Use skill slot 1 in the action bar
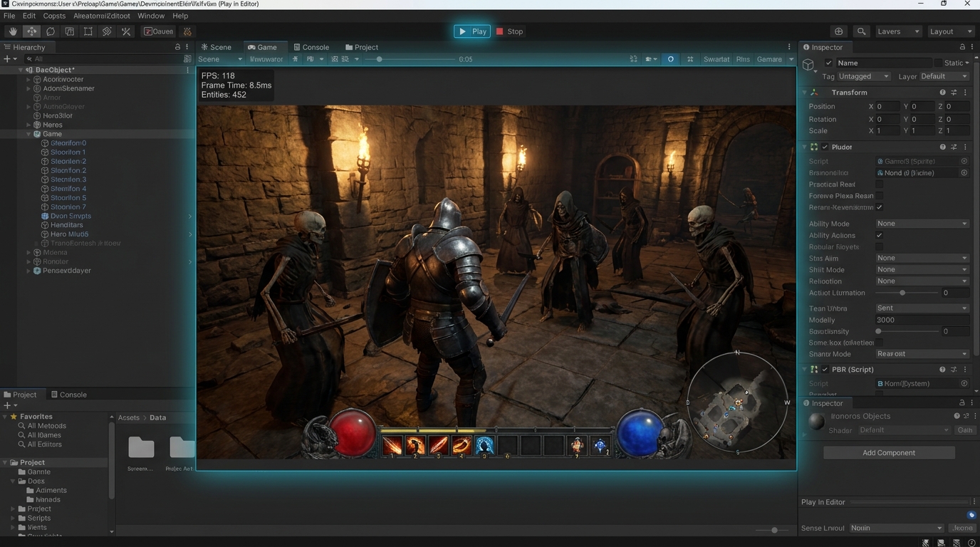This screenshot has height=547, width=980. click(x=392, y=446)
